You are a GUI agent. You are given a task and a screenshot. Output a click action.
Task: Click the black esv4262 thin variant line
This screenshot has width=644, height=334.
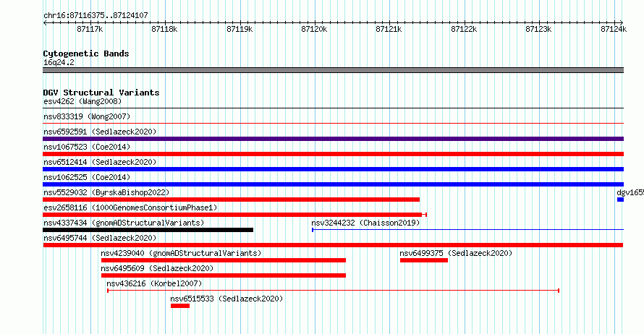333,108
